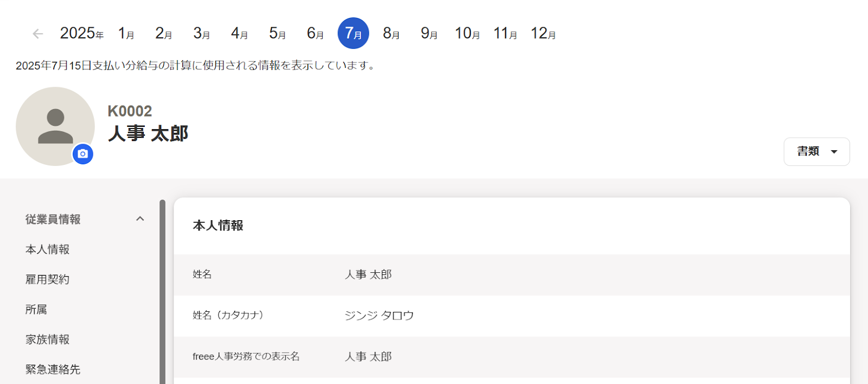Click the sidebar vertical scrollbar
The image size is (868, 384).
[162, 292]
